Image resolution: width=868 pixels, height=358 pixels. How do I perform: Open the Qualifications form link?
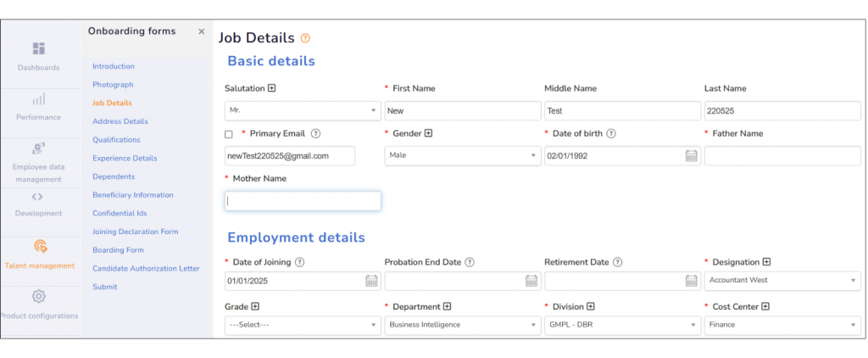(116, 140)
